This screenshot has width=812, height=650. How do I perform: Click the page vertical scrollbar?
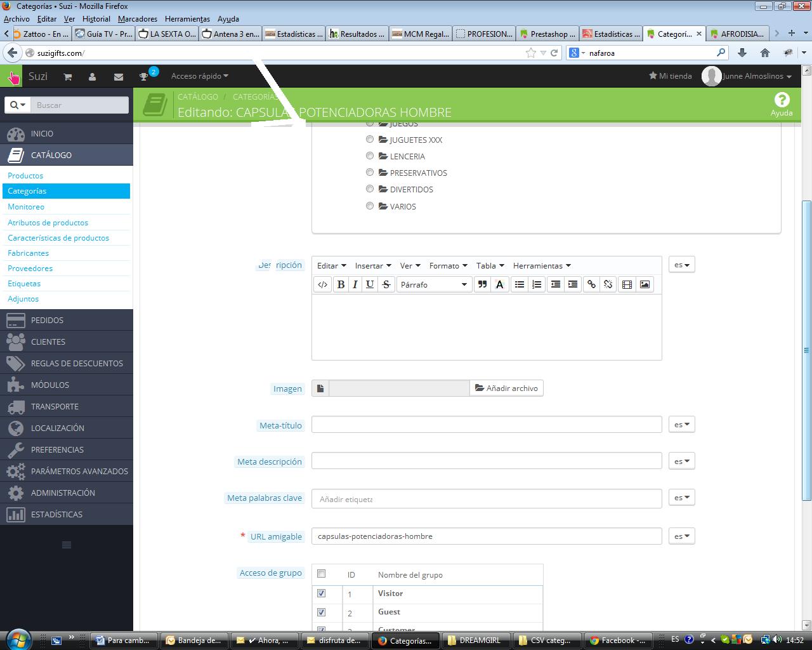point(806,349)
